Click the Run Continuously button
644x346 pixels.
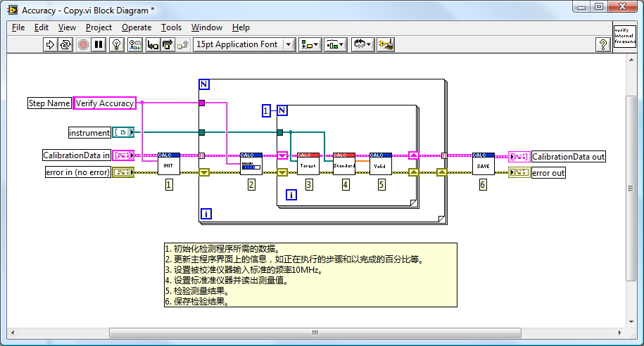pyautogui.click(x=65, y=44)
